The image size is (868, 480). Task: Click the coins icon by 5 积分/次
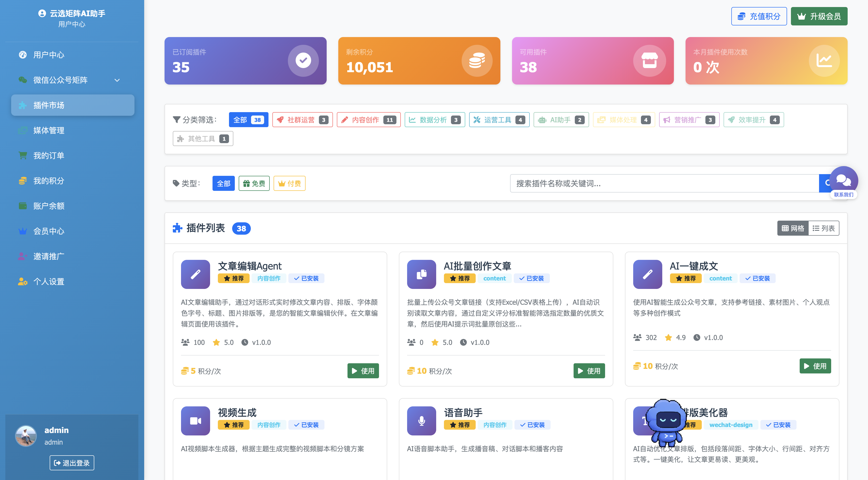[185, 371]
